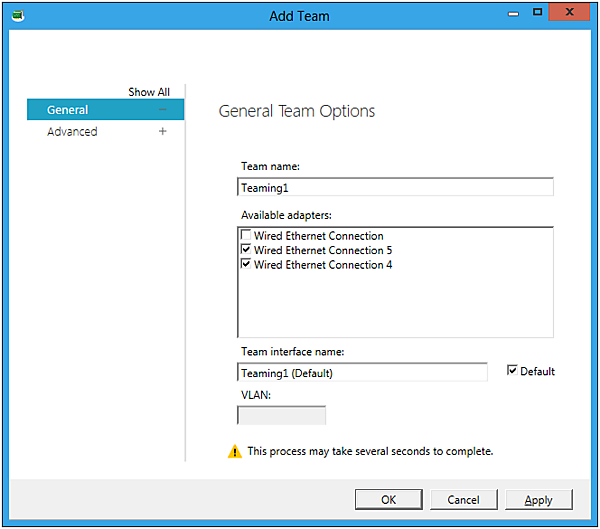
Task: Select the General section in sidebar
Action: (68, 110)
